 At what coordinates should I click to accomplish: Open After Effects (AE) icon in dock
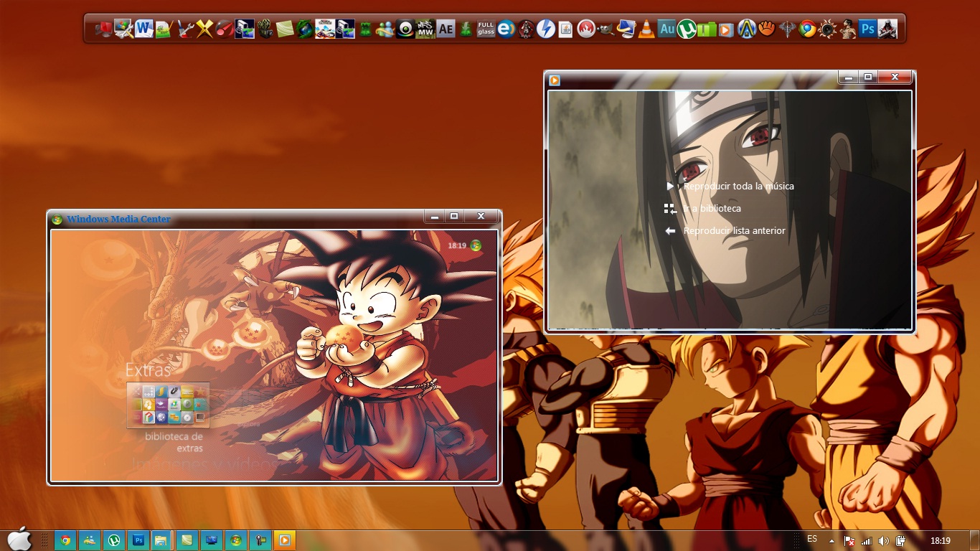coord(446,29)
